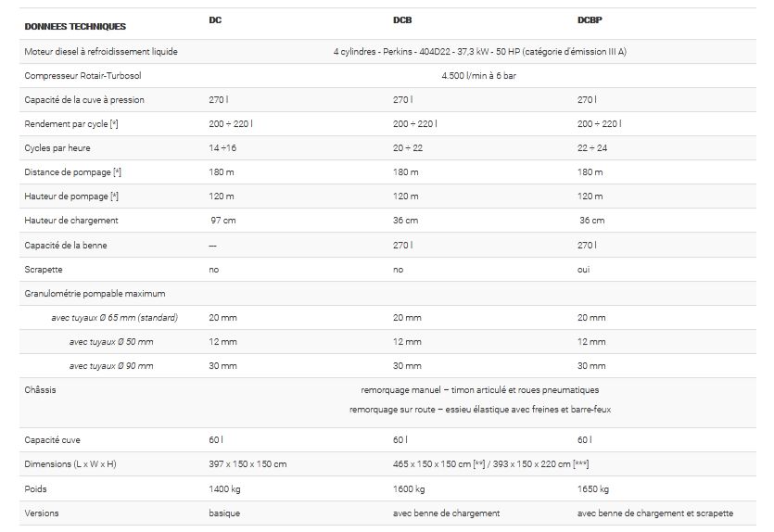The image size is (774, 532).
Task: Click avec benne de chargement et scrapette text
Action: coord(654,513)
